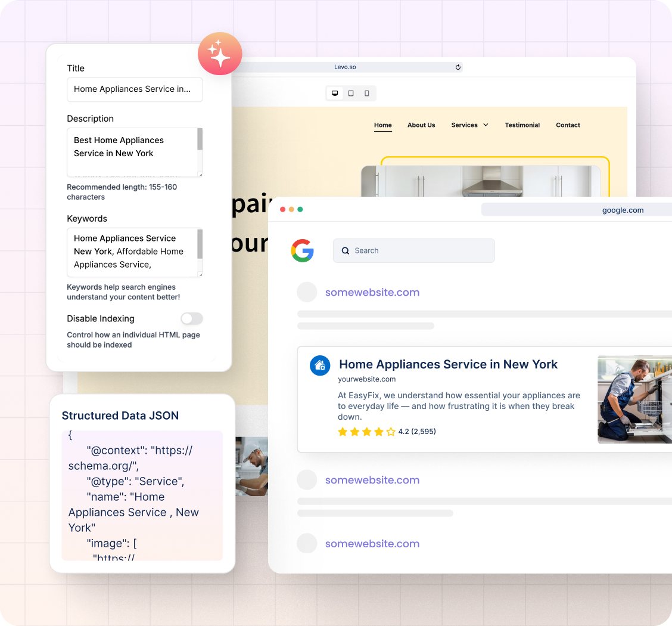Click the Google logo
This screenshot has width=672, height=626.
[x=303, y=250]
